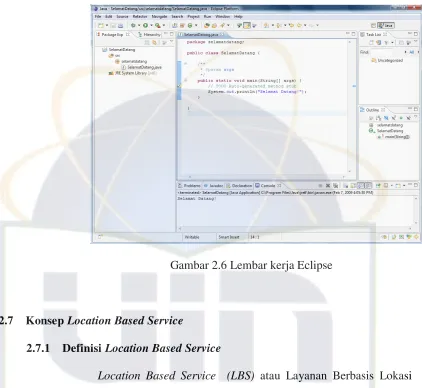Switch to the Package Explorer tab
Viewport: 422px width, 388px height.
point(113,34)
